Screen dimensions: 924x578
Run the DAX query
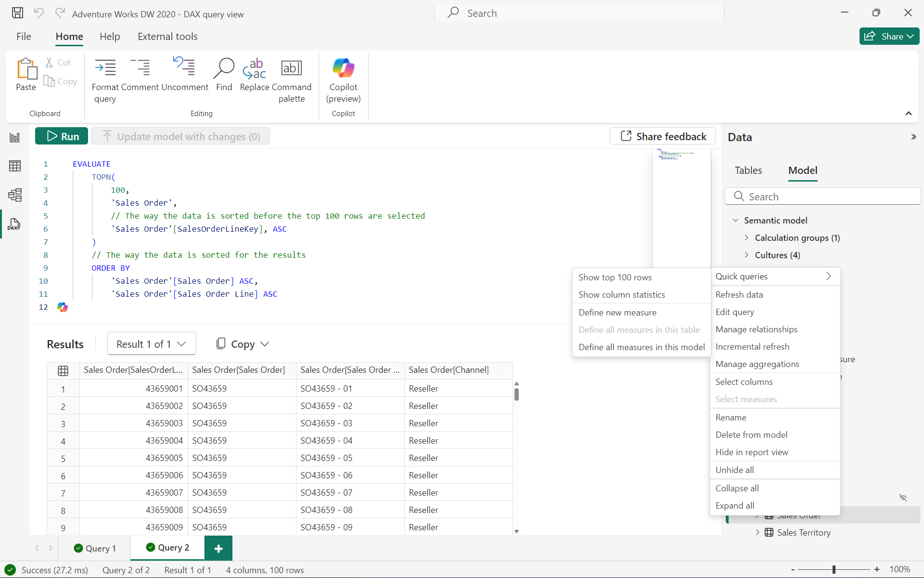[x=62, y=136]
